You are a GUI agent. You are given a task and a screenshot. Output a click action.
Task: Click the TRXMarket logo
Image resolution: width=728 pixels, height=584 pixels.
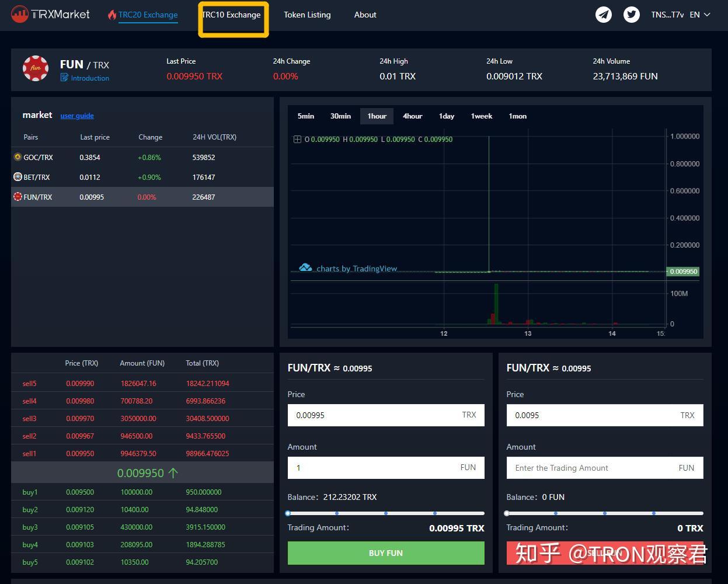[x=51, y=14]
